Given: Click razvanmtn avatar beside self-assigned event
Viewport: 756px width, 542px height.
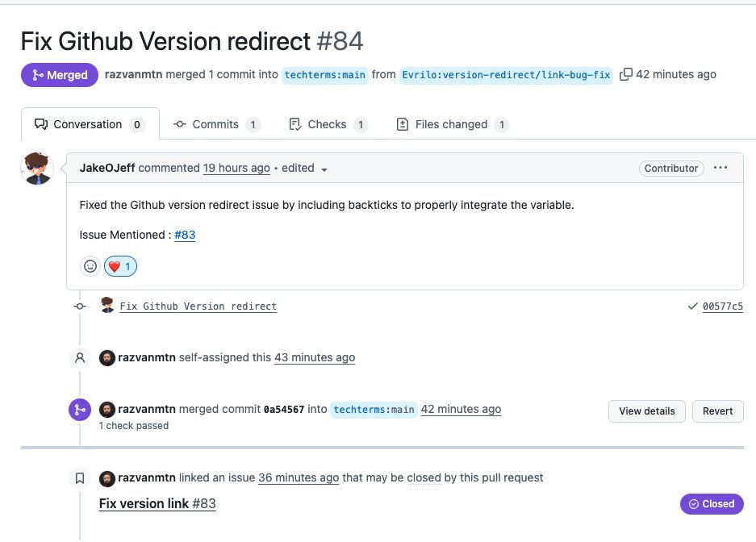Looking at the screenshot, I should (x=107, y=357).
